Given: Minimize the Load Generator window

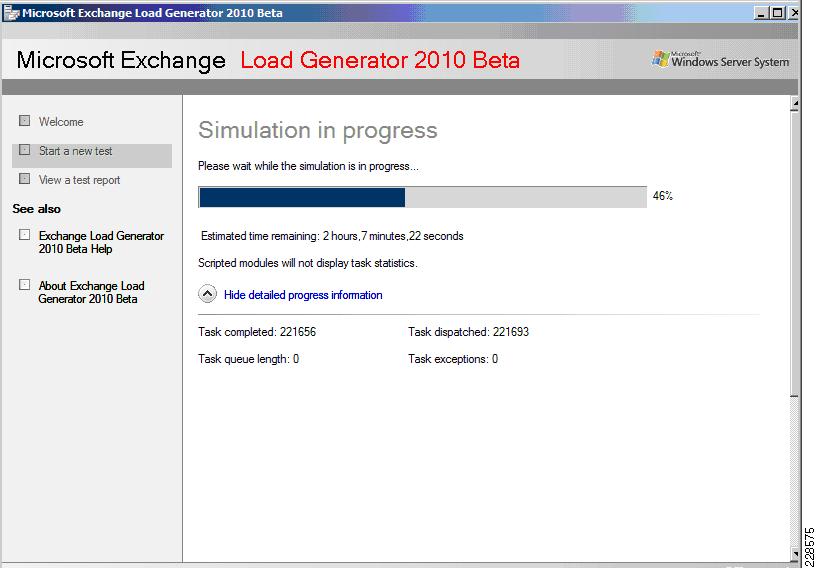Looking at the screenshot, I should tap(761, 13).
